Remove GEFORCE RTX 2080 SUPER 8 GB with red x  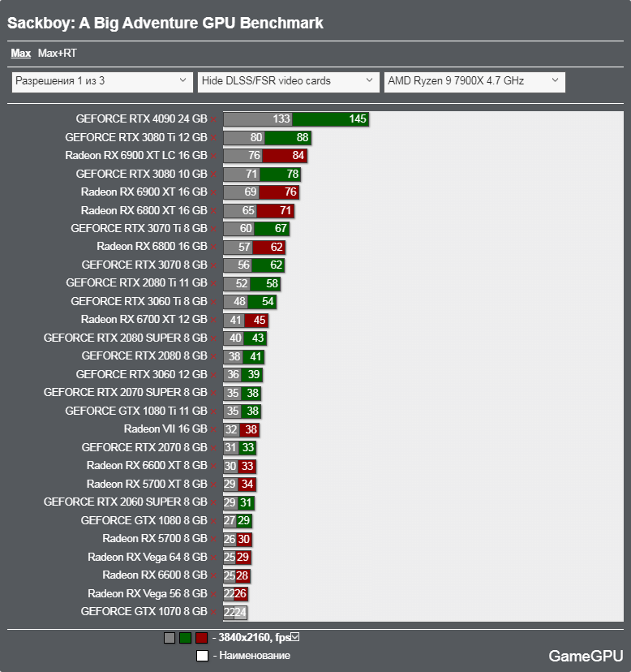(213, 338)
